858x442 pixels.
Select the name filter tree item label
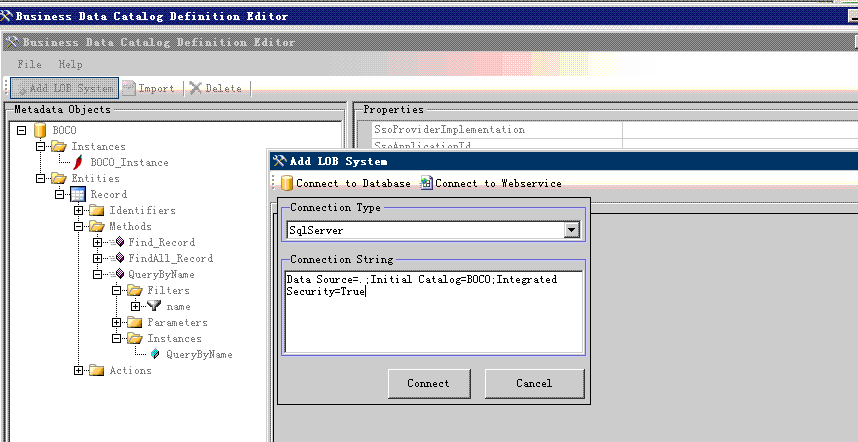coord(179,306)
